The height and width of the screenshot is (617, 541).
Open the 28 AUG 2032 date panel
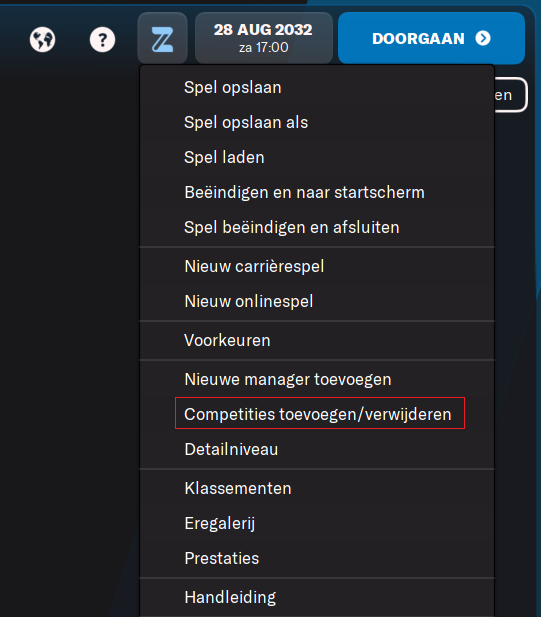click(264, 38)
